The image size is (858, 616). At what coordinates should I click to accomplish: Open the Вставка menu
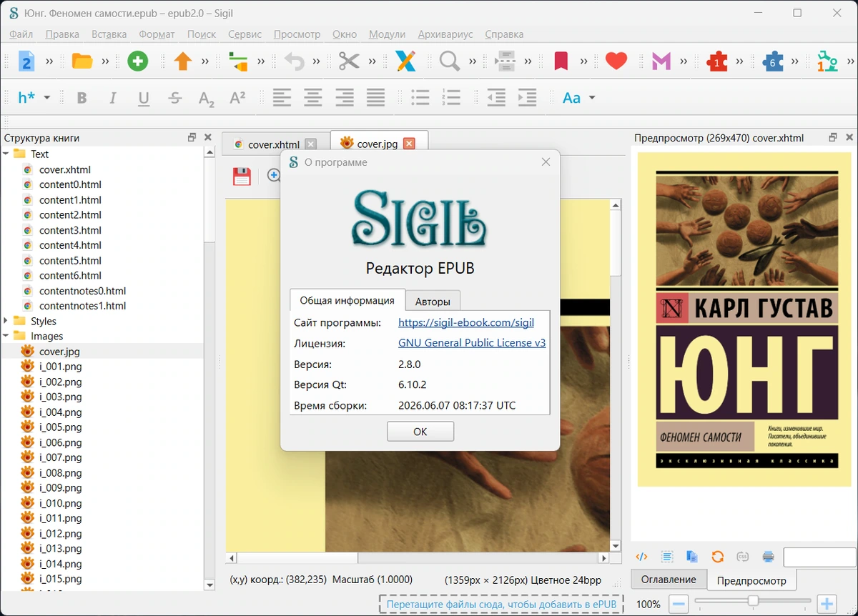[109, 34]
